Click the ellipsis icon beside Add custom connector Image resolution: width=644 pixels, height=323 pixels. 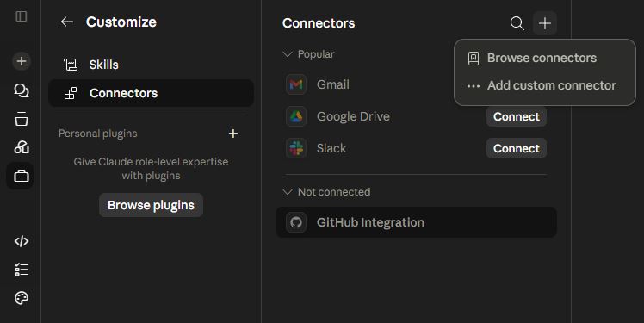474,86
